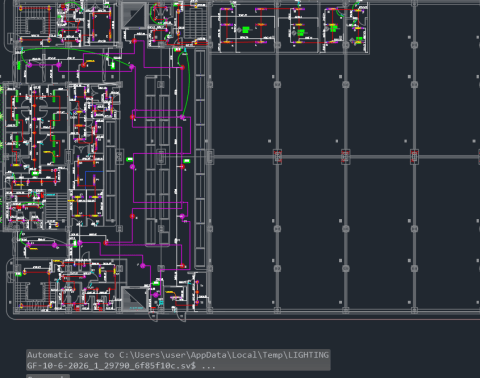Select the lower hatched triangular shaft symbol

(x=134, y=299)
